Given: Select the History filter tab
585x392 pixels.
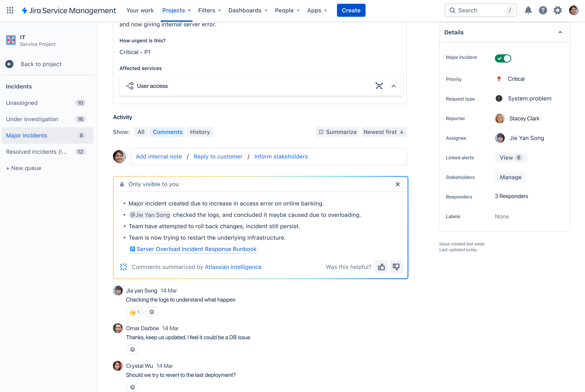Looking at the screenshot, I should pyautogui.click(x=200, y=132).
